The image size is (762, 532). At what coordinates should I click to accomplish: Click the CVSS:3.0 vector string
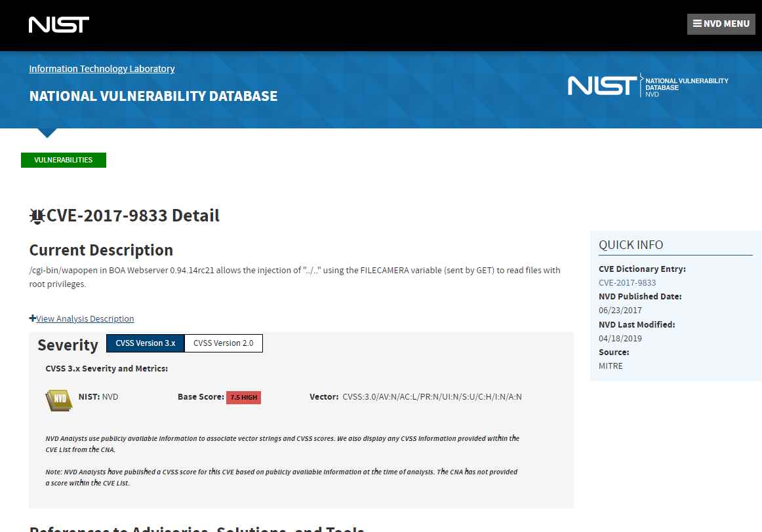(x=431, y=397)
